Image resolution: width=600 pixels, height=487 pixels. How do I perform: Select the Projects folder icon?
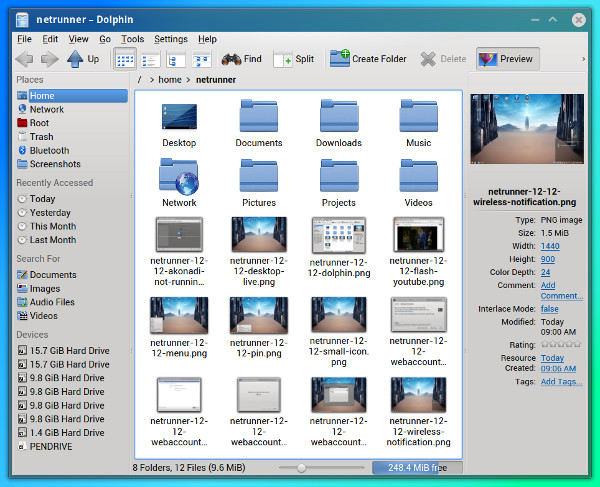coord(339,176)
